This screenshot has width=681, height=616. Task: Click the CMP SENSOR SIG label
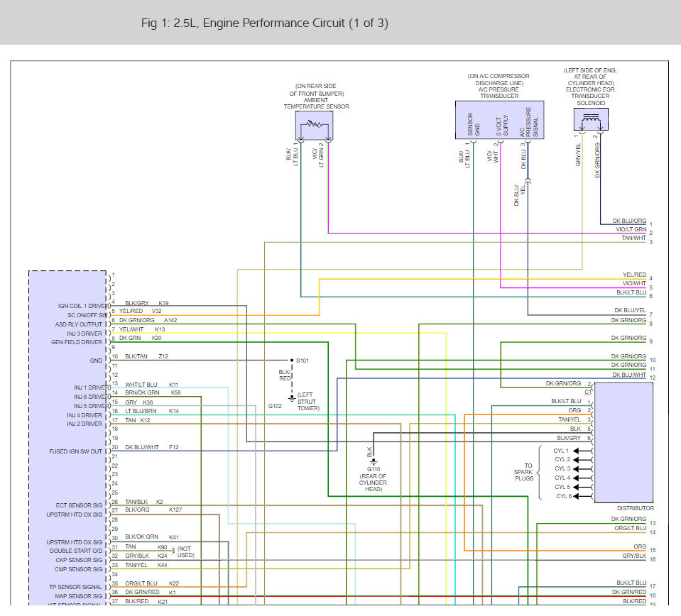(79, 569)
